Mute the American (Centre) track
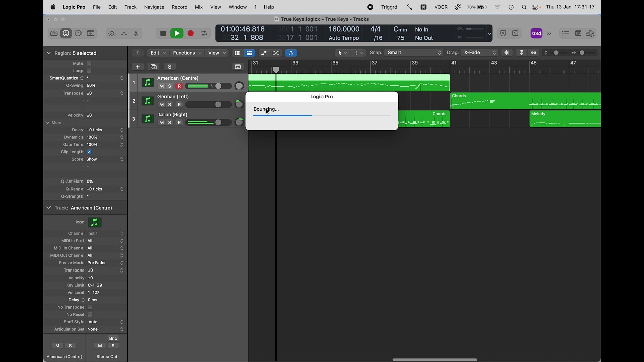The width and height of the screenshot is (644, 362). coord(162,86)
